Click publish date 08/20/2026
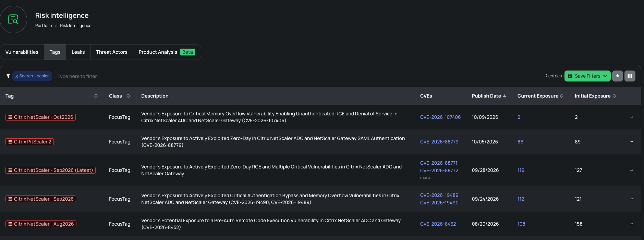Viewport: 644px width, 240px height. (485, 224)
